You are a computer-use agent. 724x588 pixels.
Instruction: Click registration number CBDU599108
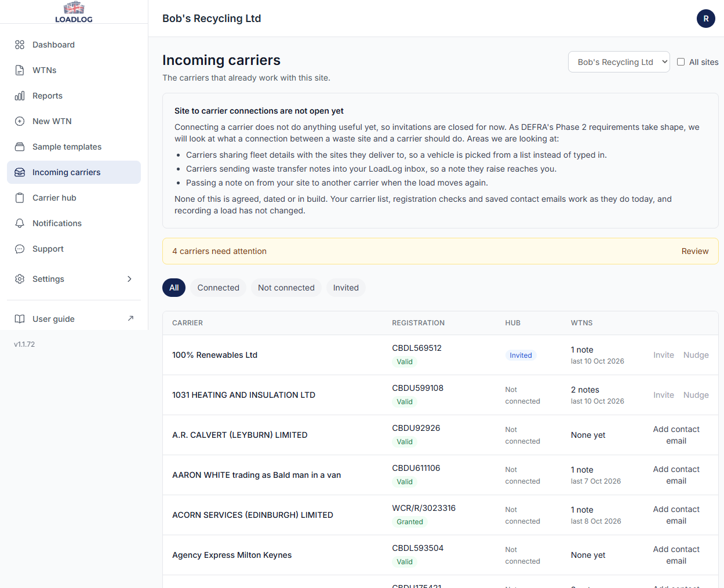[x=418, y=388]
